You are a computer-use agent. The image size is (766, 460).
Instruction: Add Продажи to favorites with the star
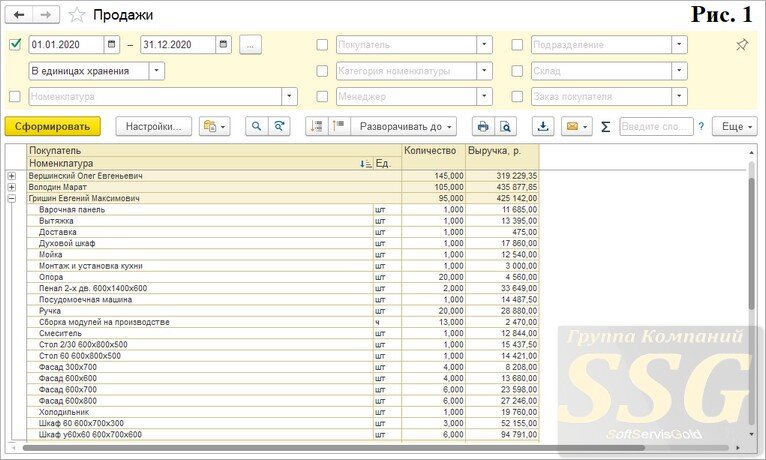pos(77,15)
